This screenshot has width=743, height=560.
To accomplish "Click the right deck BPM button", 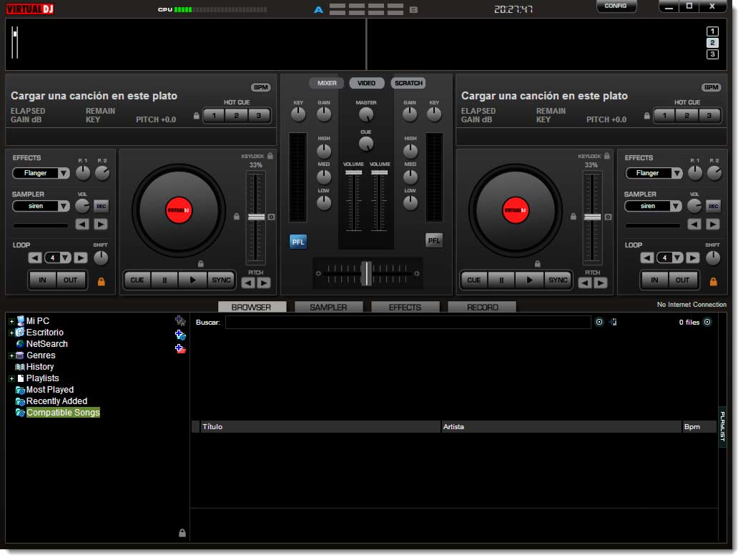I will pos(711,87).
